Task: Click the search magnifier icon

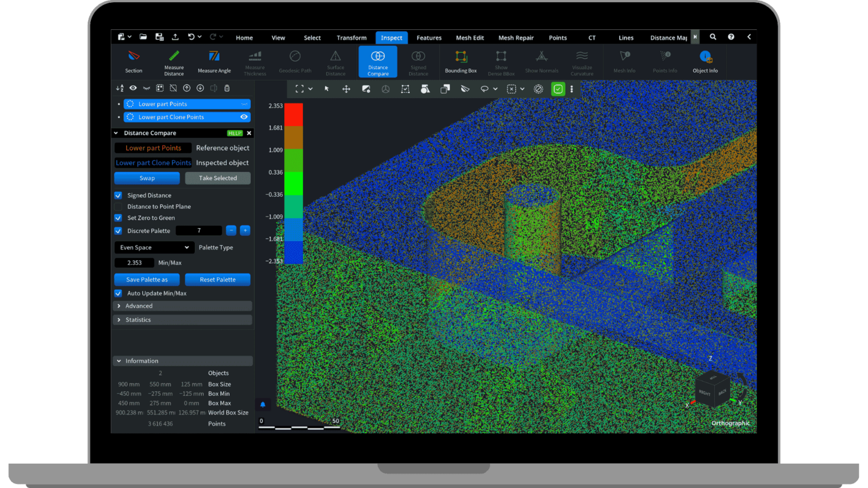Action: coord(713,37)
